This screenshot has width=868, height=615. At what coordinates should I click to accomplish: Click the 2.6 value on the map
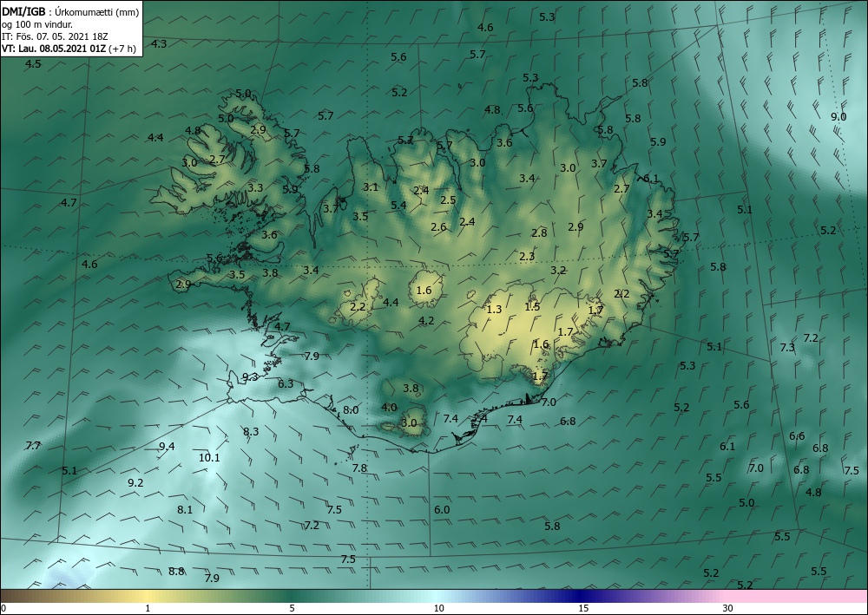click(438, 227)
